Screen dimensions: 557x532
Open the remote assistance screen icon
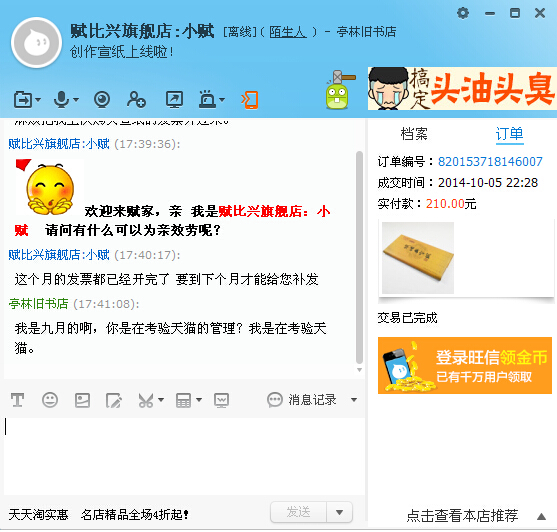[x=174, y=99]
